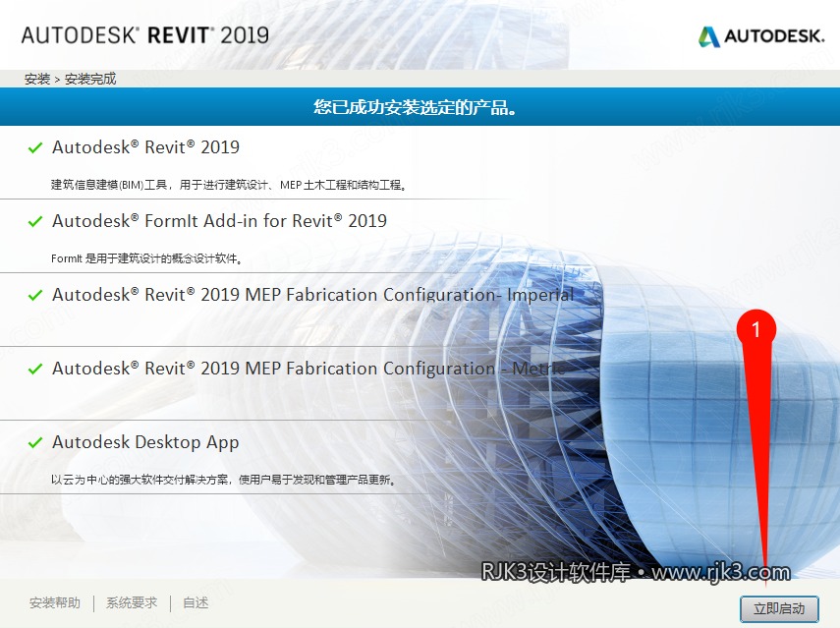Click the 立即启动 launch button
Viewport: 840px width, 628px height.
click(x=779, y=608)
